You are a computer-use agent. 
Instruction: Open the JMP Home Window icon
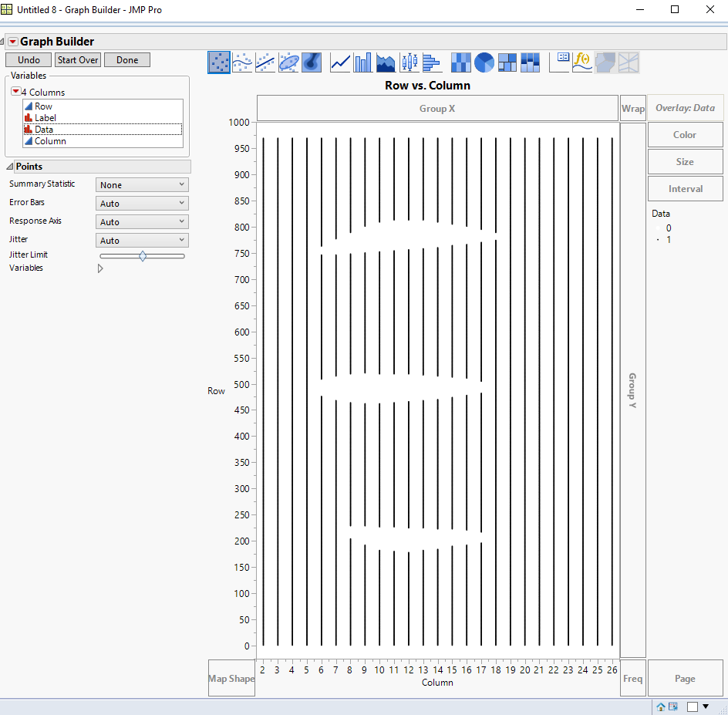pos(661,707)
